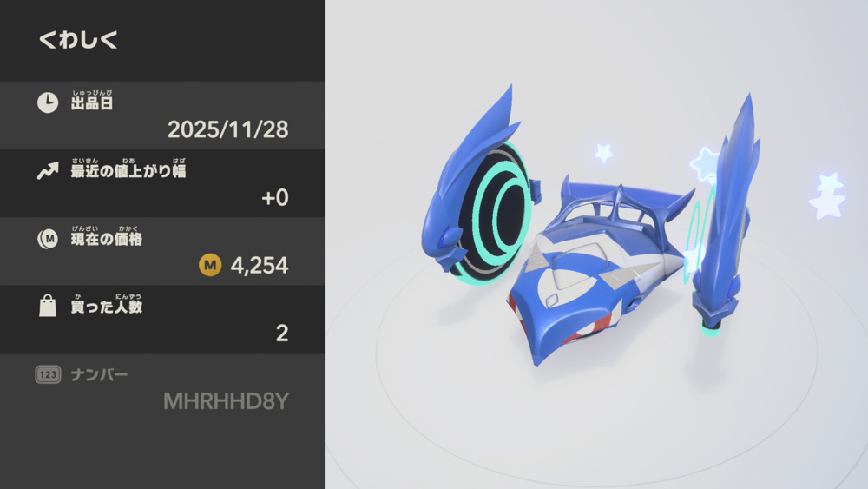Screen dimensions: 868x489
Task: Click the ナンバー label
Action: (x=99, y=375)
